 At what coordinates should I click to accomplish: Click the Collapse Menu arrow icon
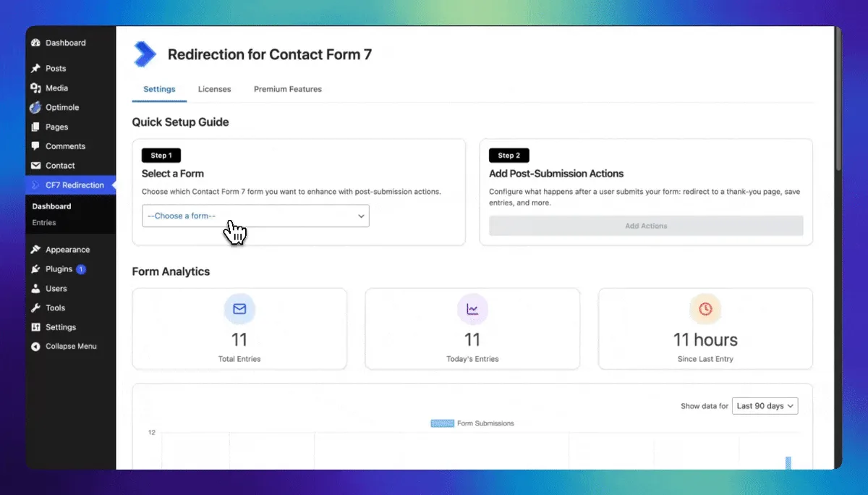pyautogui.click(x=35, y=347)
